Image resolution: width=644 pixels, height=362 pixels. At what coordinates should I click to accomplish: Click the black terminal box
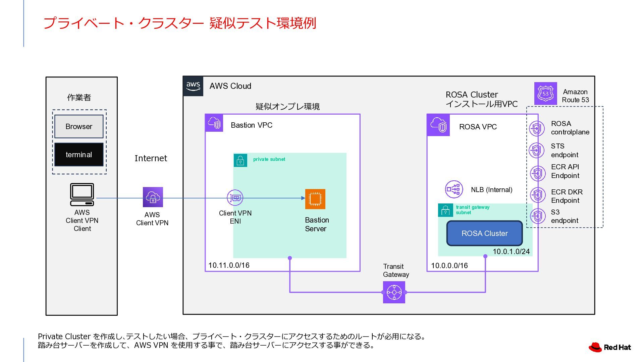tap(79, 155)
